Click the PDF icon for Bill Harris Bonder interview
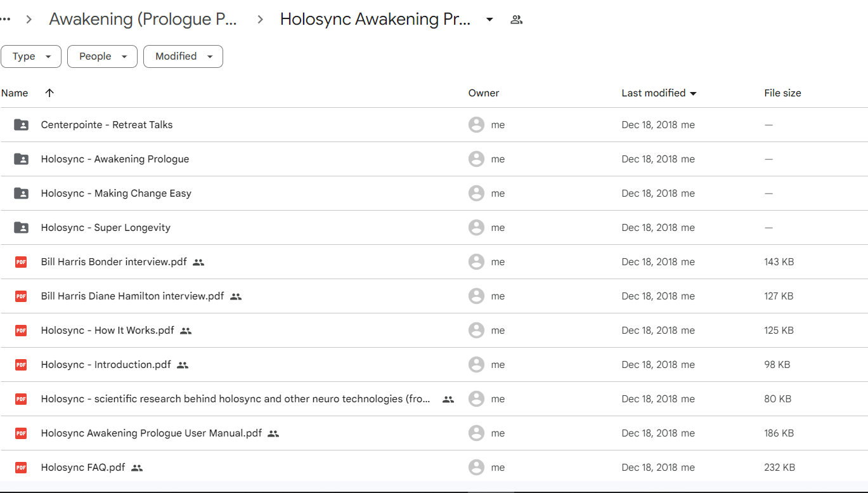The height and width of the screenshot is (493, 868). (x=21, y=262)
